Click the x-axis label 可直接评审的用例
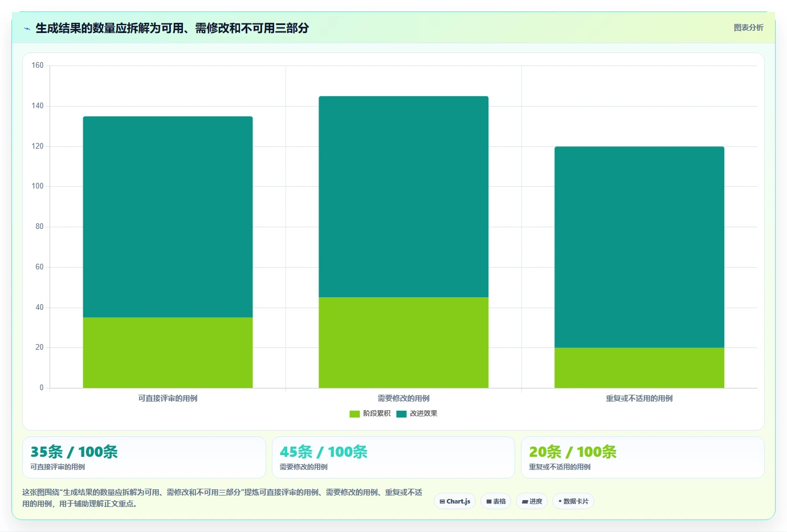 [168, 399]
